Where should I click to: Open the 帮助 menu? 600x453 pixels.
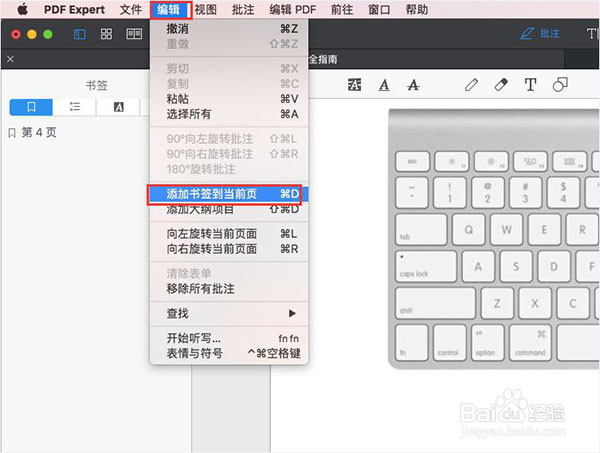tap(417, 10)
